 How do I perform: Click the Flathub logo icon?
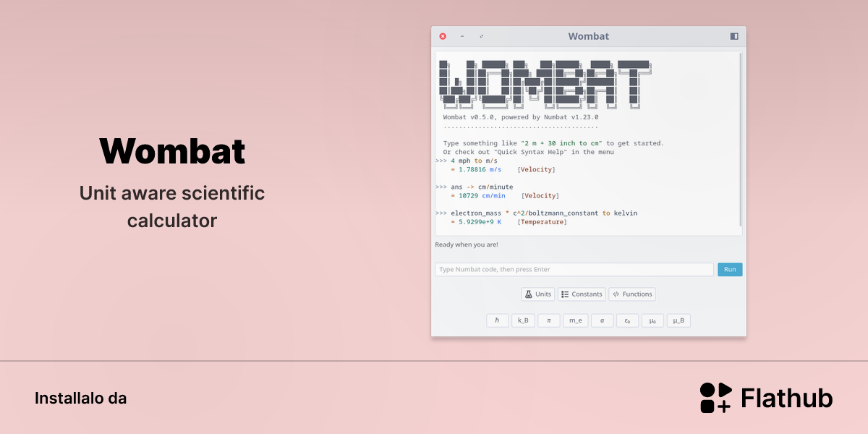(716, 398)
